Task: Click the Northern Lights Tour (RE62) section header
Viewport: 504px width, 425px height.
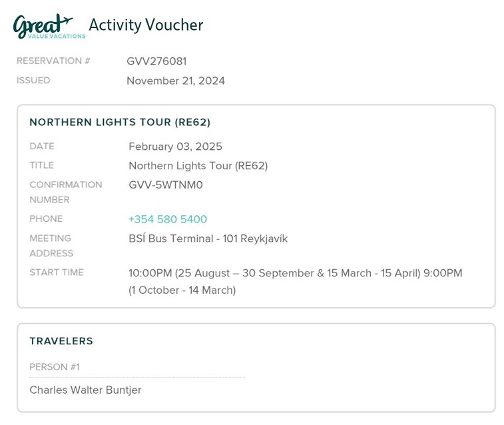Action: 120,122
